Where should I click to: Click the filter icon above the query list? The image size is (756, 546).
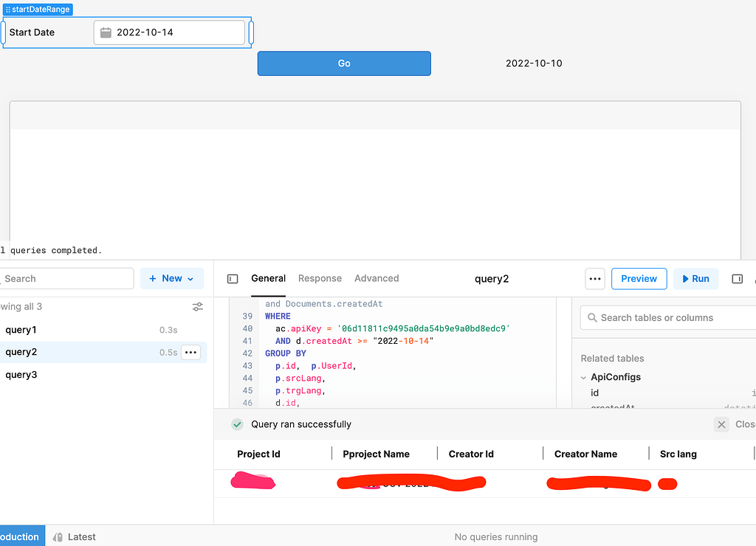[197, 306]
